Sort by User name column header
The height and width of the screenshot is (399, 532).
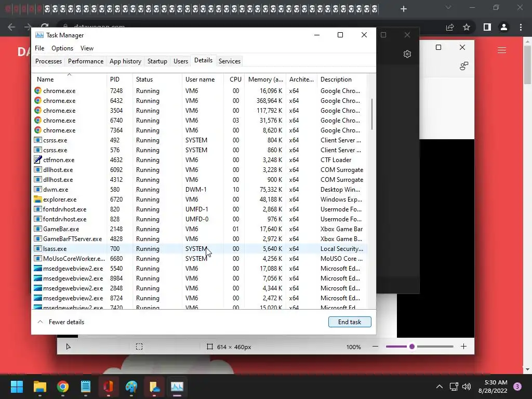[203, 79]
